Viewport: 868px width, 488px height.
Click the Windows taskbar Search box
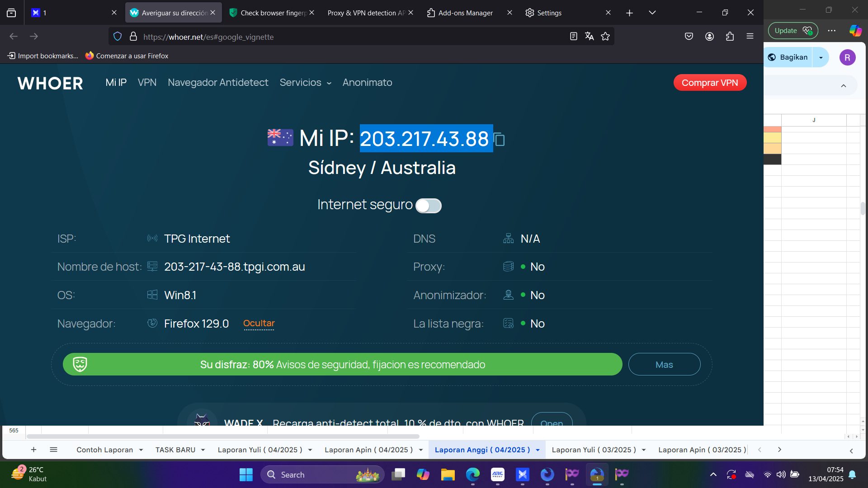(x=322, y=474)
